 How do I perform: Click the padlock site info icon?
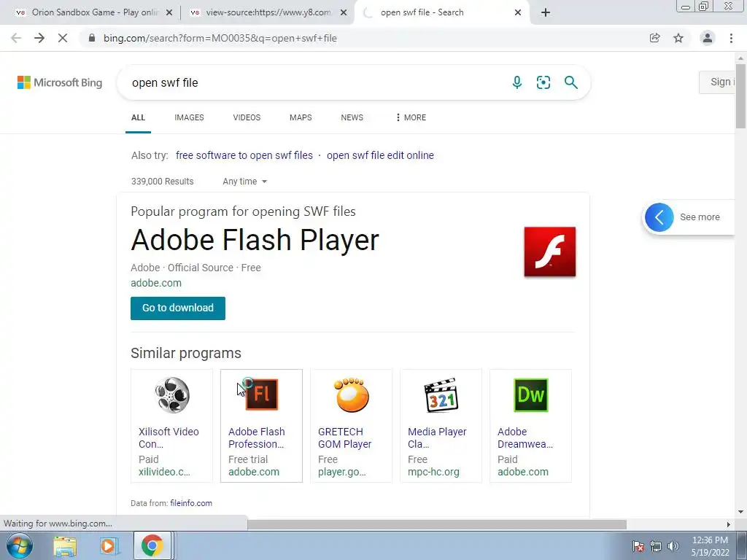92,38
